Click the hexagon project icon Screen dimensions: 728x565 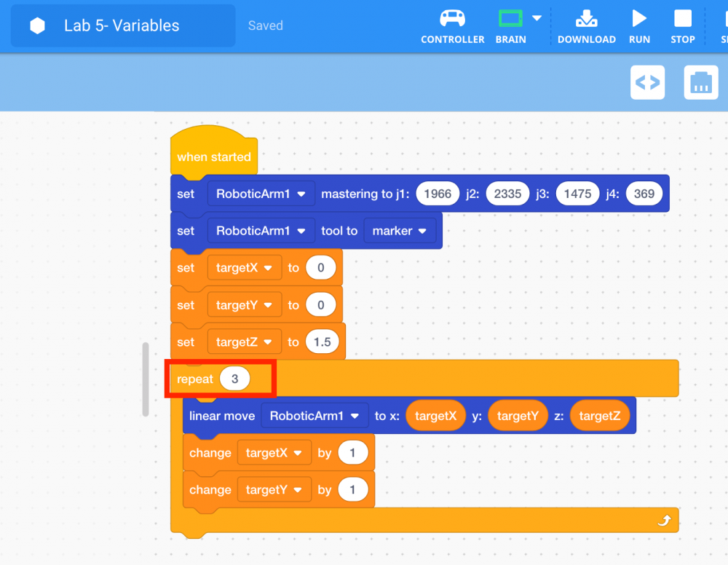(37, 25)
